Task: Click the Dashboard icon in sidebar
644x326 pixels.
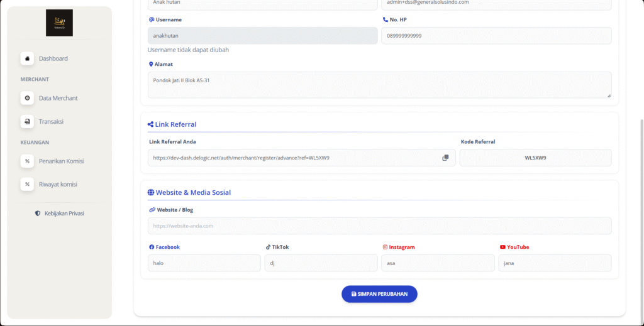Action: coord(27,58)
